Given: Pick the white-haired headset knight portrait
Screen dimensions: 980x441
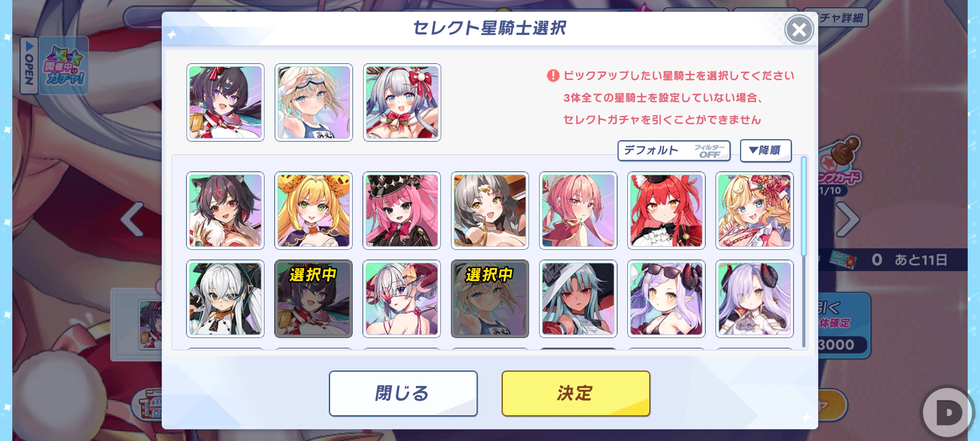Looking at the screenshot, I should 225,299.
